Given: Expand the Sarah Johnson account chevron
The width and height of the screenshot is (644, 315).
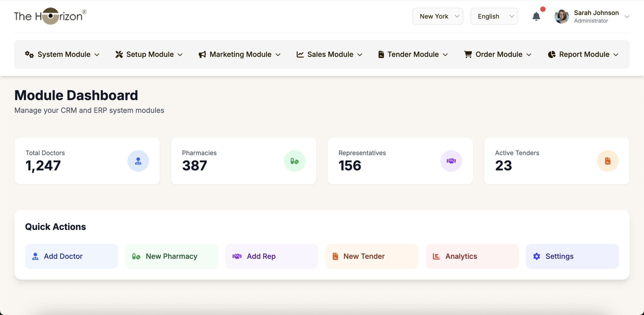Looking at the screenshot, I should 627,17.
